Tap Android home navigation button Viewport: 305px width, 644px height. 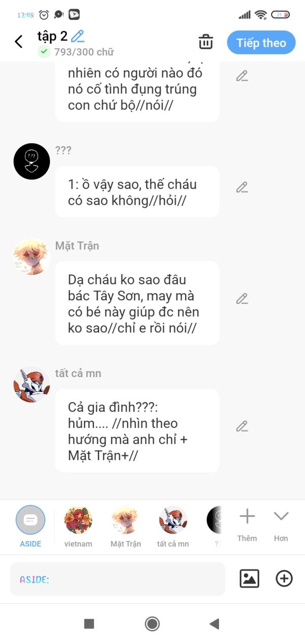pos(152,624)
